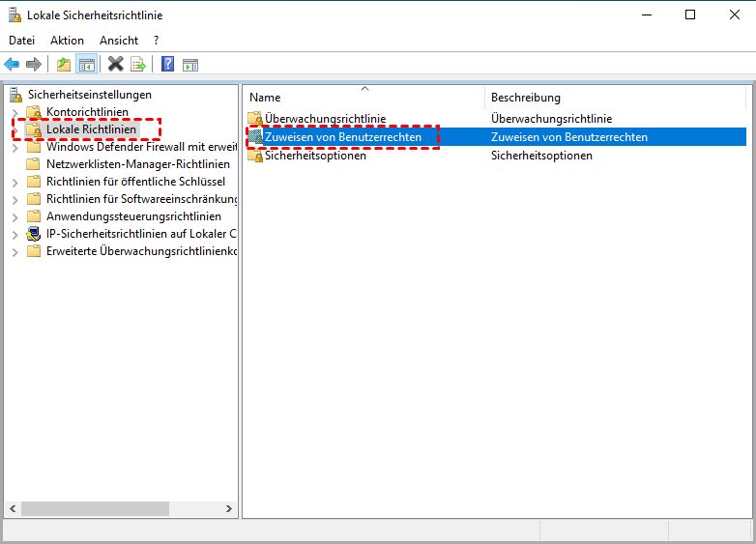The image size is (756, 544).
Task: Open the Datei menu
Action: click(21, 41)
